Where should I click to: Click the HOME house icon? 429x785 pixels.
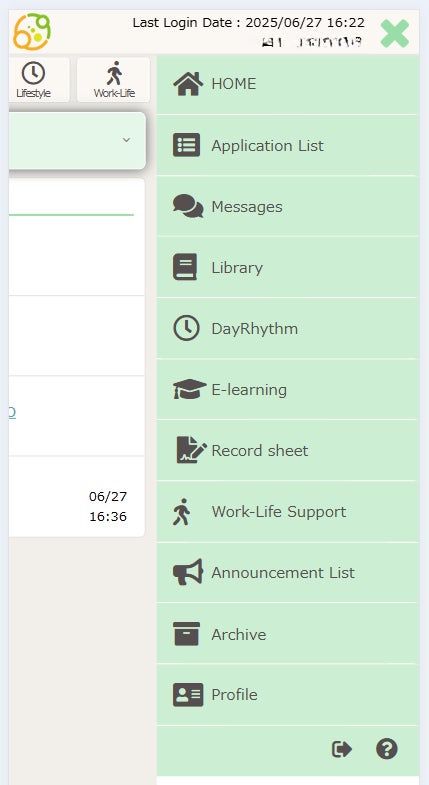pyautogui.click(x=188, y=84)
